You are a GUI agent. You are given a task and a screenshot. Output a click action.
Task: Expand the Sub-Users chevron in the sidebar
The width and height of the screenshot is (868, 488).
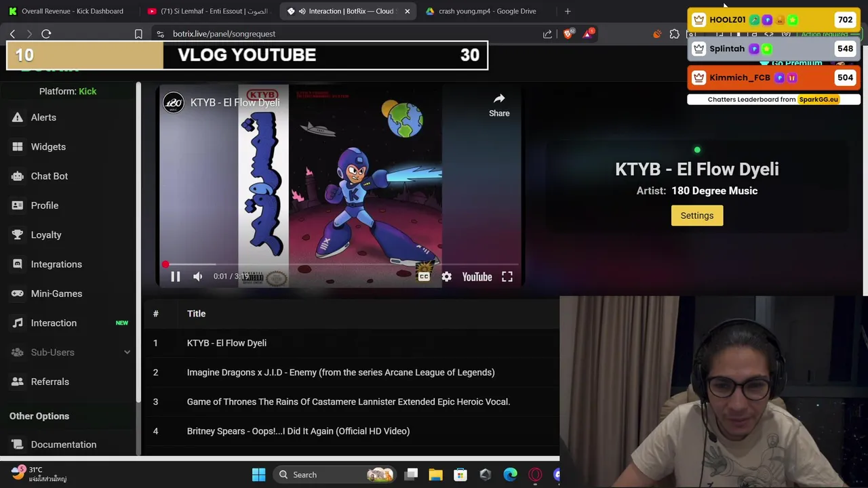(x=127, y=352)
